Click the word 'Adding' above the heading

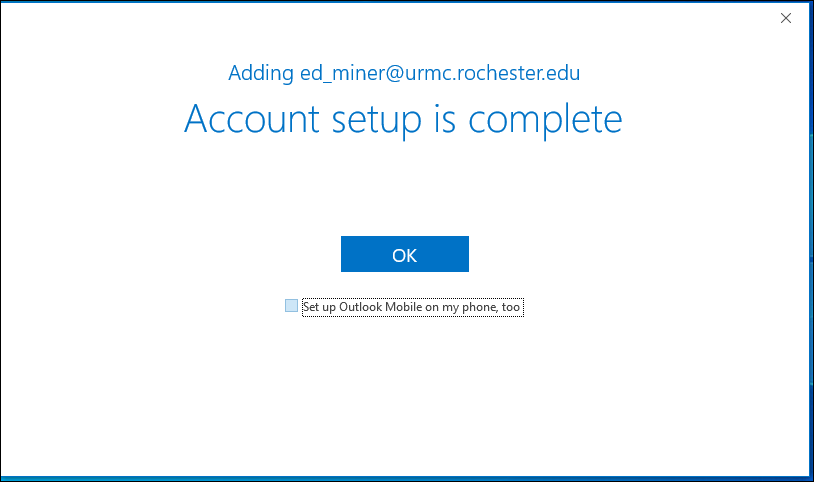261,73
